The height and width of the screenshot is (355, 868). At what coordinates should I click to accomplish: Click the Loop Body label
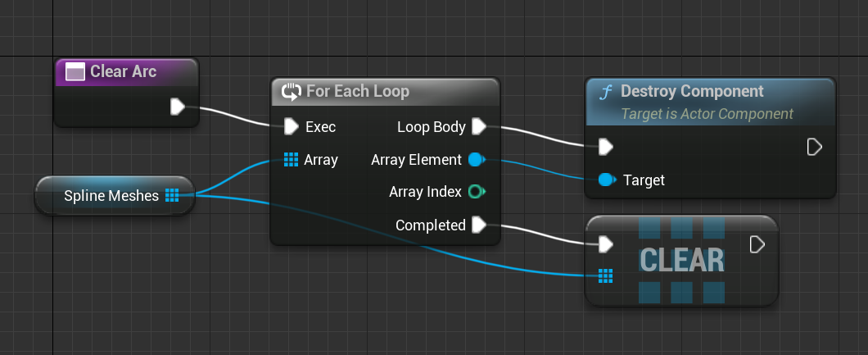(432, 127)
